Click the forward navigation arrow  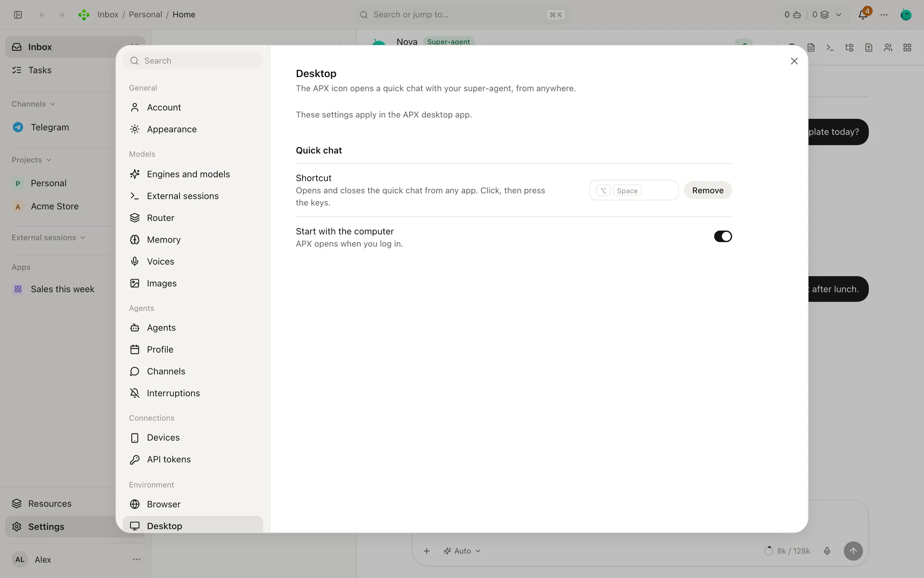click(62, 14)
